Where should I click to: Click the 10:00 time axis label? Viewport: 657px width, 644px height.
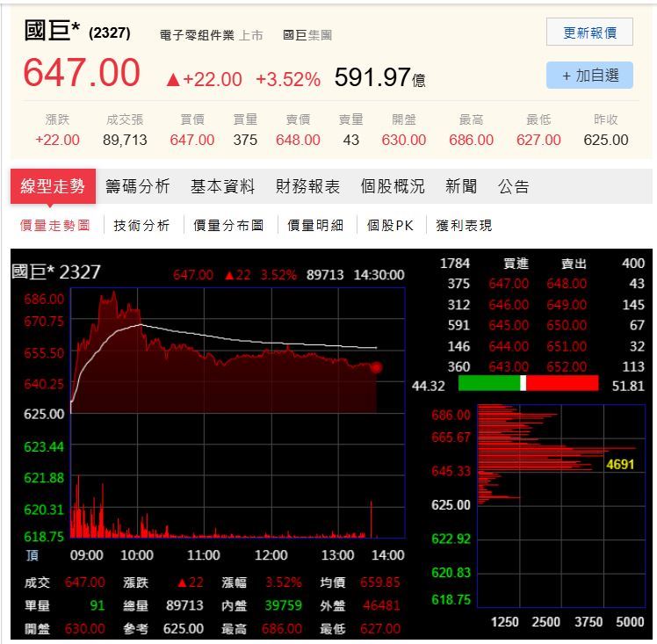click(137, 555)
